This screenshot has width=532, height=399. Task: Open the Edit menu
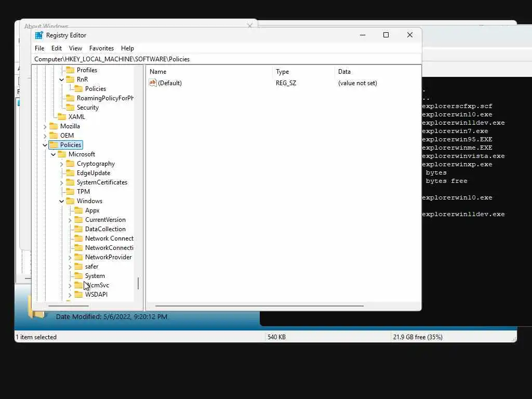[x=56, y=48]
